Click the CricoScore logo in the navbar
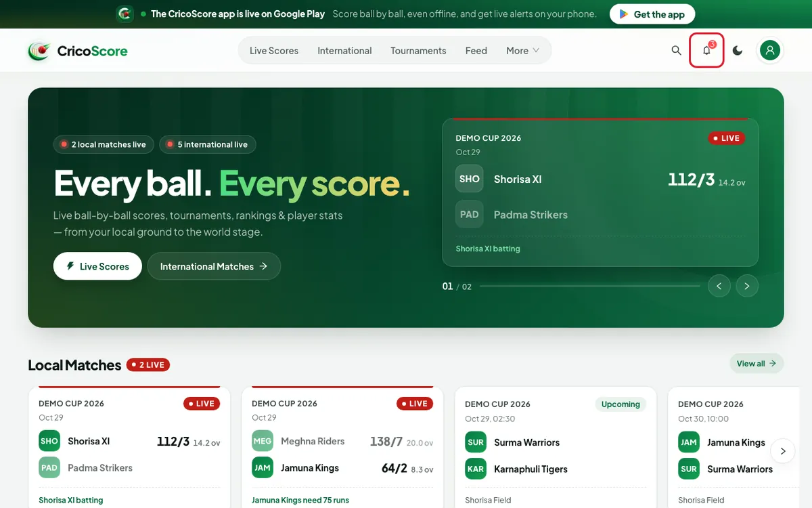This screenshot has height=508, width=812. [78, 51]
